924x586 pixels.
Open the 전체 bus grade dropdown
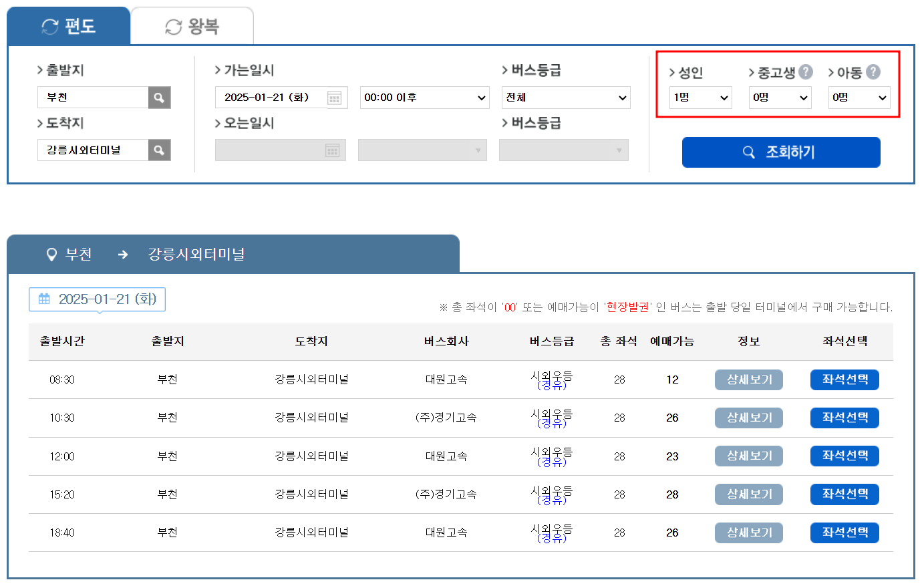pos(566,98)
